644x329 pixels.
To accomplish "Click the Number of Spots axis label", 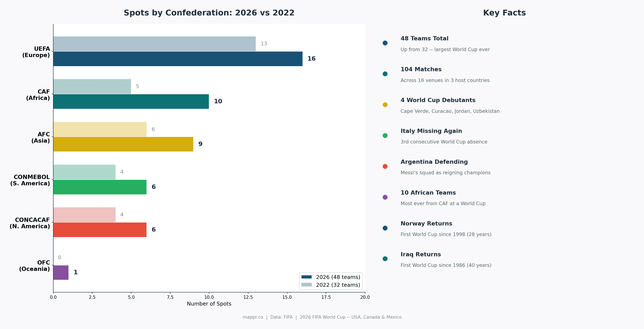I will coord(209,304).
